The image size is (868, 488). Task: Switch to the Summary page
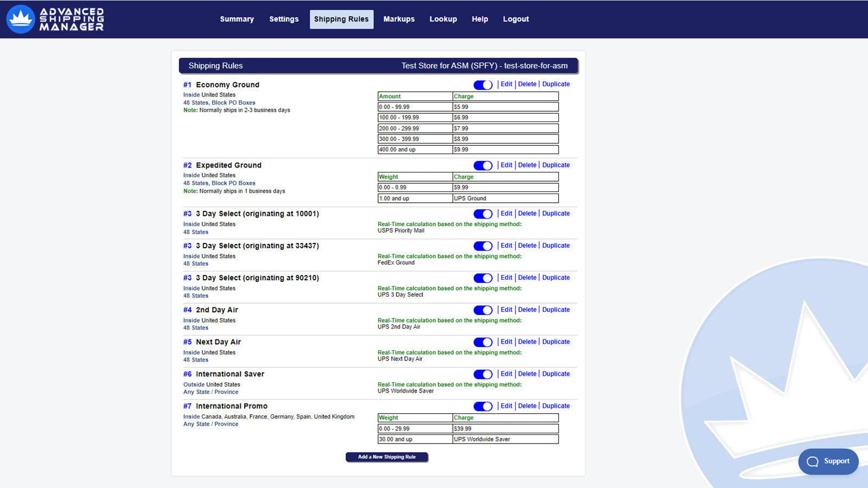click(x=237, y=19)
